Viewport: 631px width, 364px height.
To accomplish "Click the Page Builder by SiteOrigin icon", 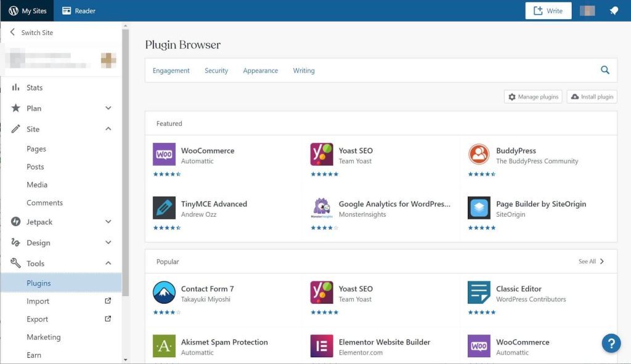I will 479,208.
